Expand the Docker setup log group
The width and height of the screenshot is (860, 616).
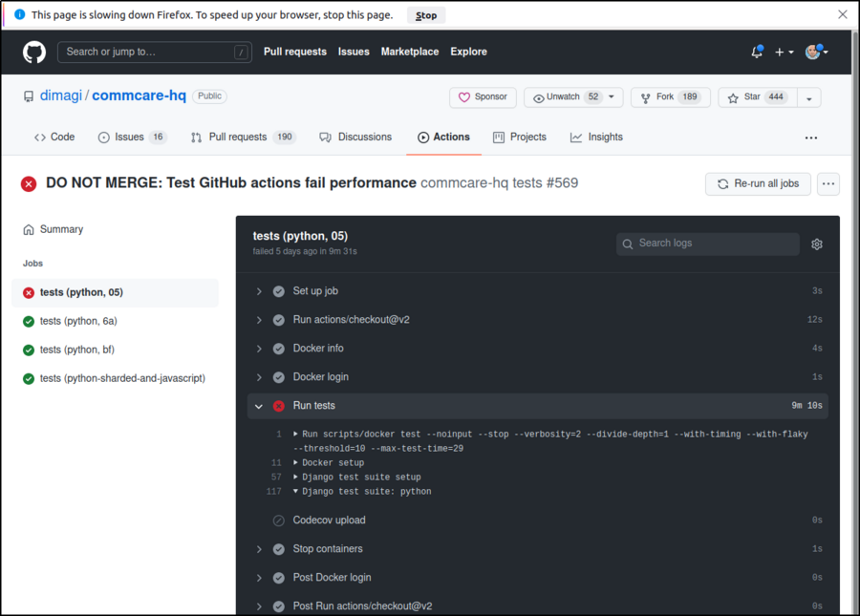295,462
